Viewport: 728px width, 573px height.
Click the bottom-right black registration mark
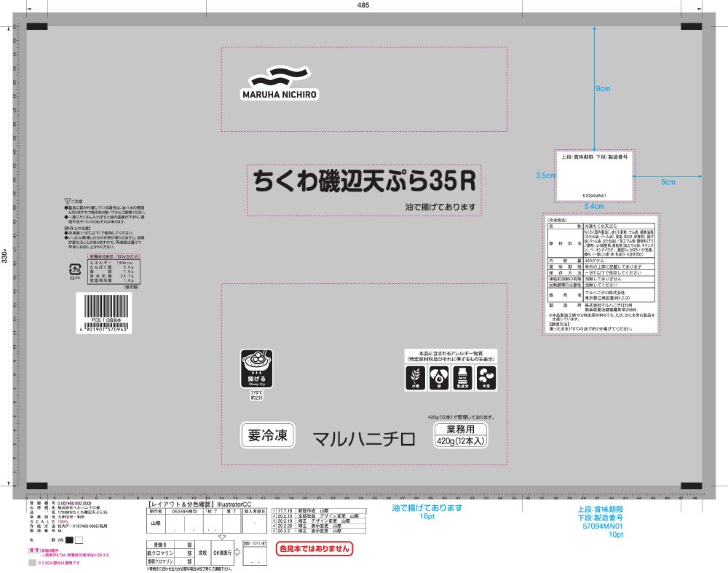tap(691, 486)
